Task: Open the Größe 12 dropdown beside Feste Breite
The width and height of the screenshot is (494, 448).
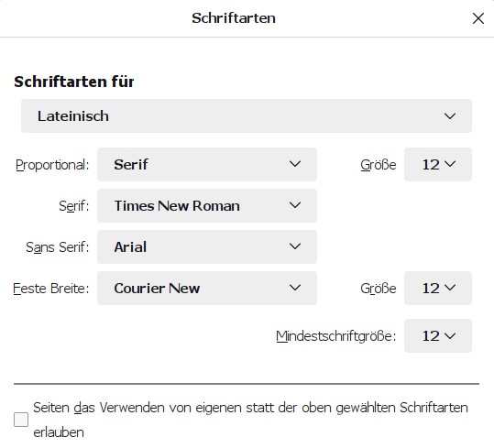Action: (438, 288)
